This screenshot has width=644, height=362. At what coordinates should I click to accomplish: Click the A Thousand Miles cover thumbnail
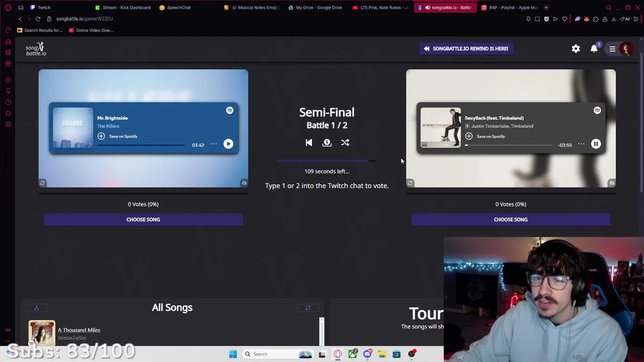42,333
